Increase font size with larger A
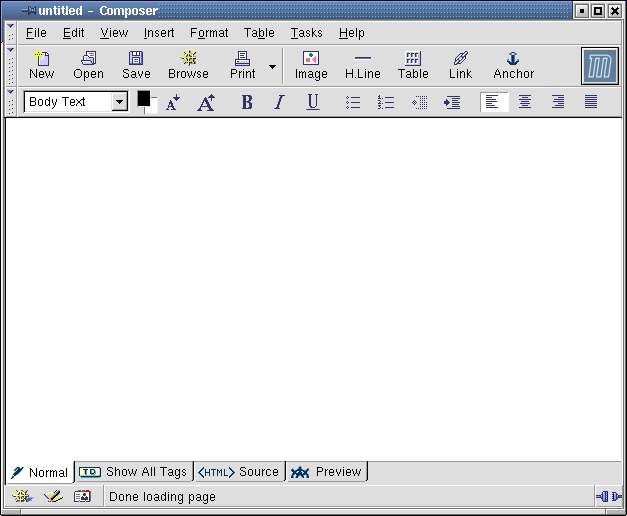This screenshot has height=516, width=627. (206, 102)
